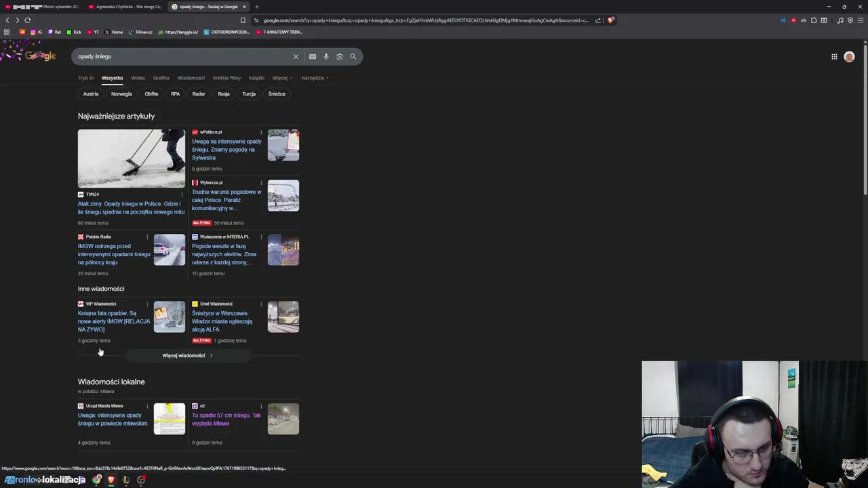Open the tab sound speaker icon in toolbar
Viewport: 868px width, 488px height.
pos(783,20)
